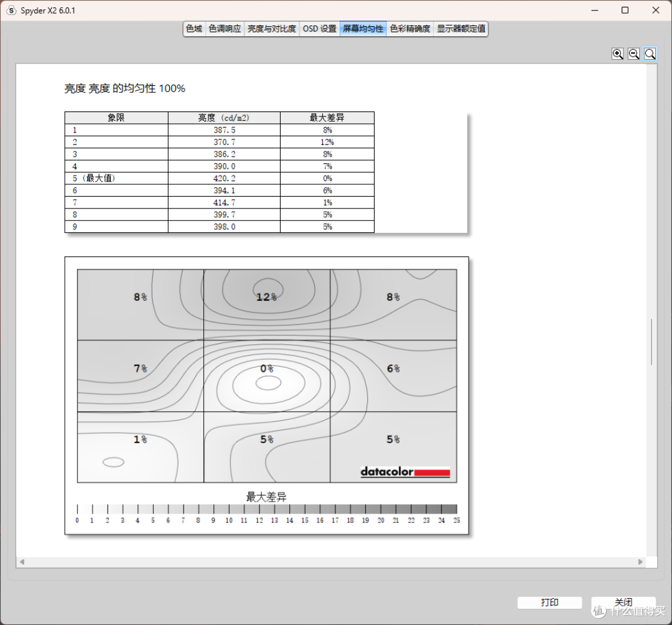Image resolution: width=672 pixels, height=625 pixels.
Task: Click brightness value 394.1
Action: tap(224, 190)
